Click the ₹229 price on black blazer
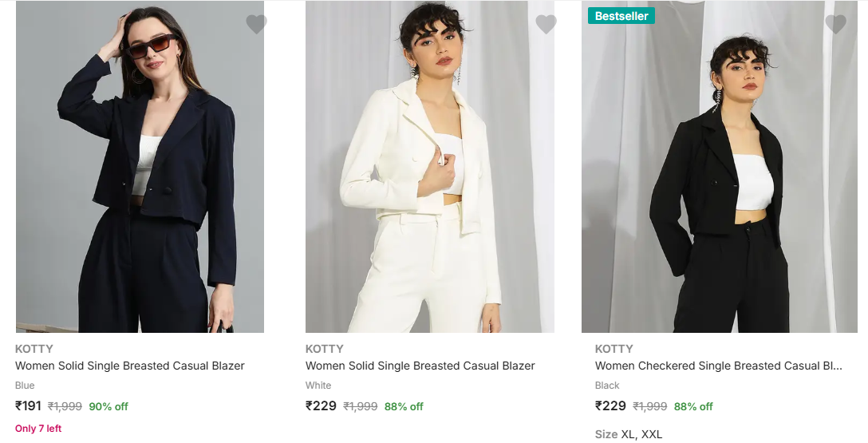 pyautogui.click(x=610, y=405)
